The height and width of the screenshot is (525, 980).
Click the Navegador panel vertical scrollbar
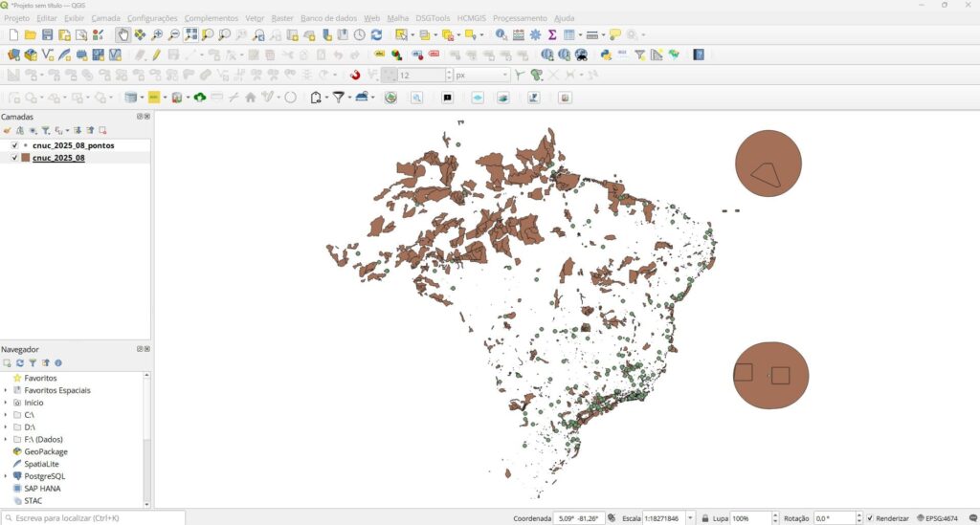[x=146, y=440]
